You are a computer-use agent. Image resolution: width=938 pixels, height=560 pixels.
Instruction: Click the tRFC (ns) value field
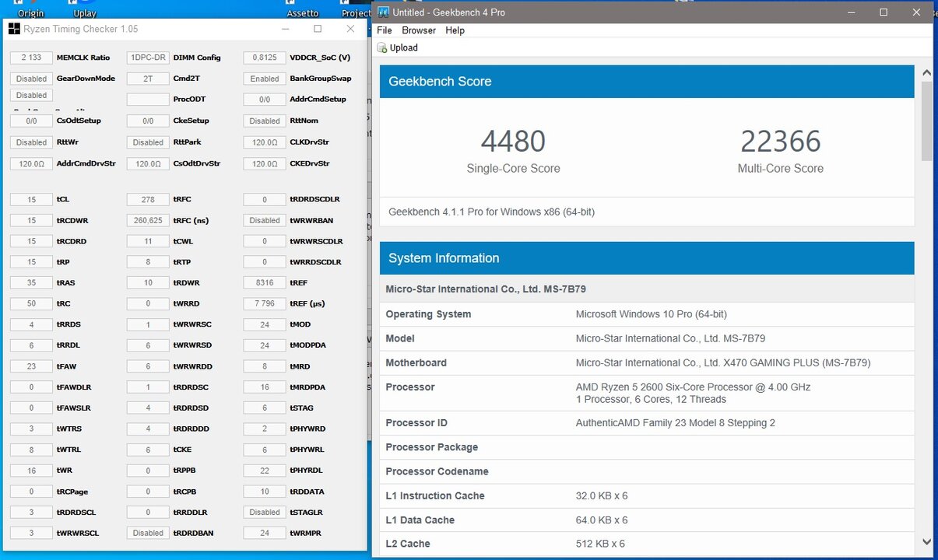point(148,220)
